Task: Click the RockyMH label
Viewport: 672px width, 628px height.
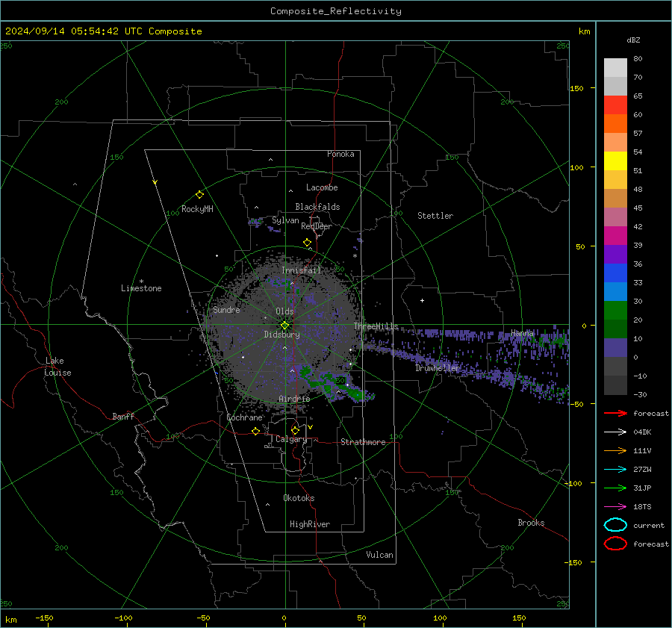Action: [x=197, y=209]
